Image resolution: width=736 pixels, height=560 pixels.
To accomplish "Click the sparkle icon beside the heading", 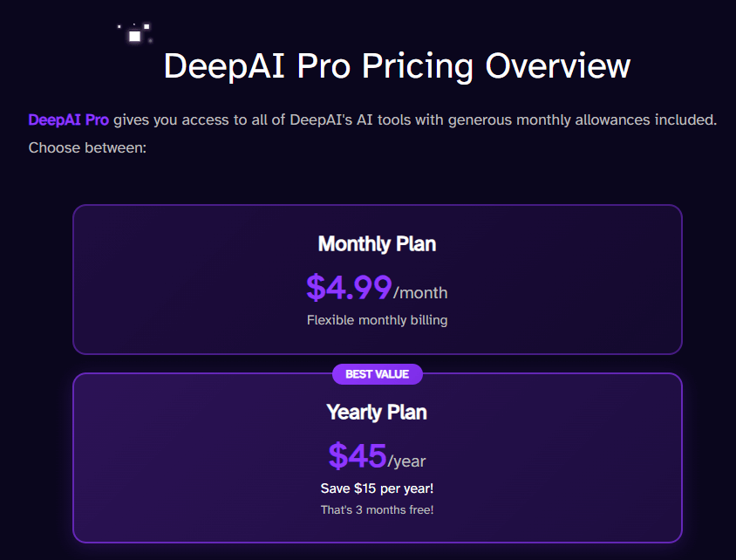I will pyautogui.click(x=135, y=33).
